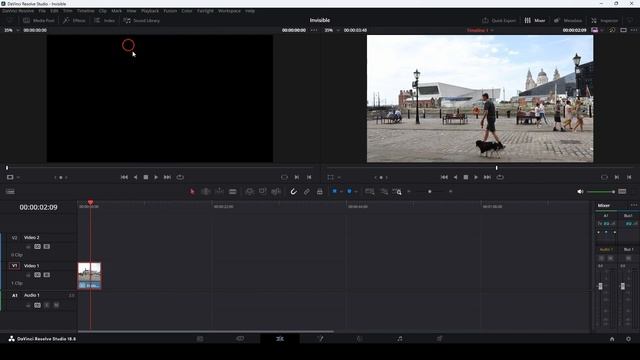Click the timeline zoom in plus button
The width and height of the screenshot is (640, 360).
451,191
